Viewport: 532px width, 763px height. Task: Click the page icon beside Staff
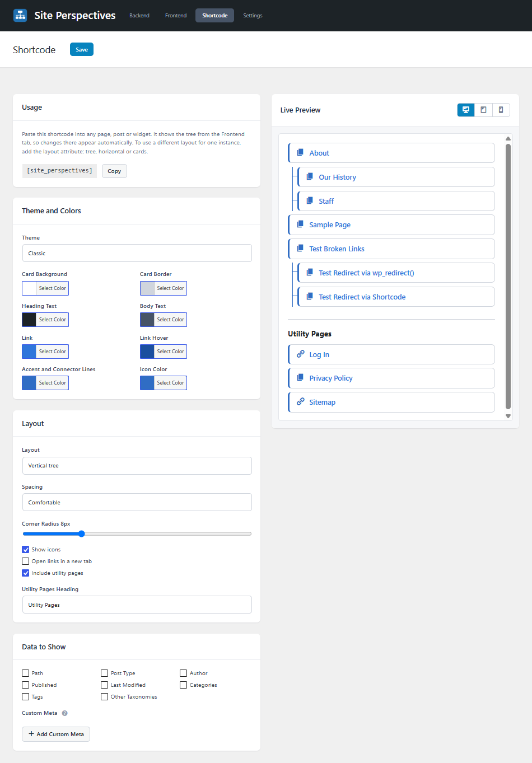pyautogui.click(x=310, y=200)
